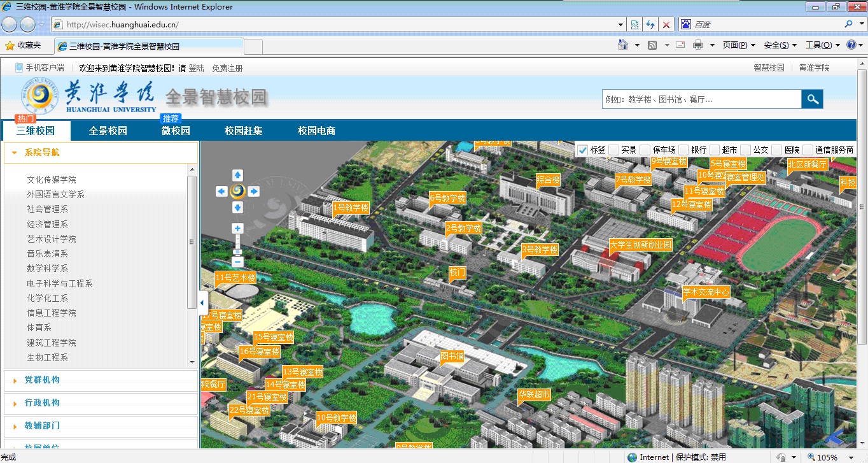Switch to 微校园 tab
Viewport: 868px width, 463px height.
tap(176, 131)
